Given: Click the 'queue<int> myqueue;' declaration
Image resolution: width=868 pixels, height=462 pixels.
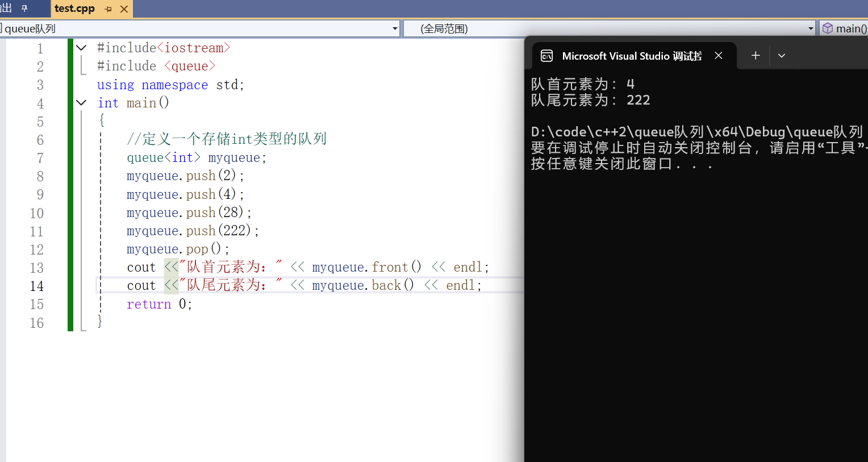Looking at the screenshot, I should [x=197, y=157].
